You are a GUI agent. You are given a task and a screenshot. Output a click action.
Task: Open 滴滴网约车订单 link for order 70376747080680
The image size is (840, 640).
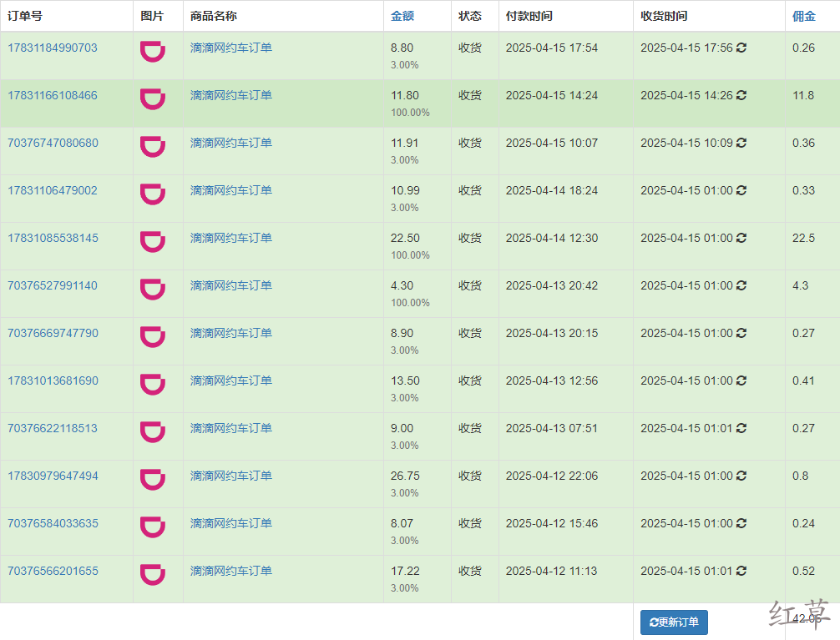point(231,143)
